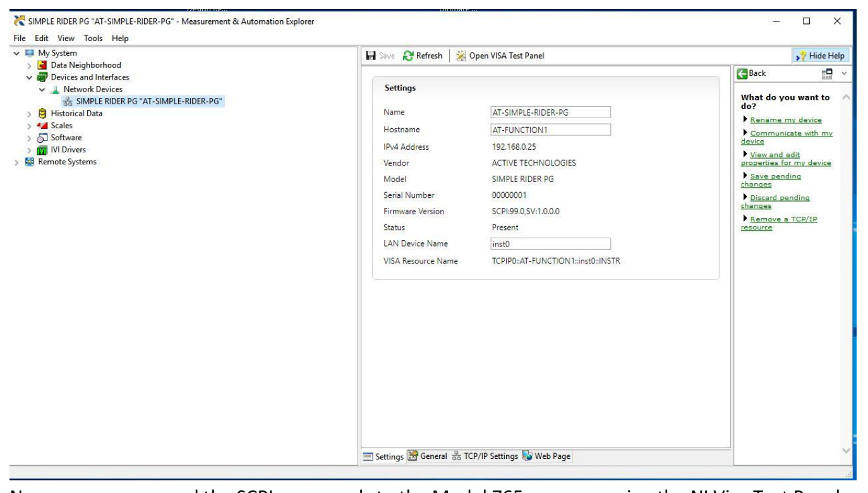Expand the IVI Drivers node

28,150
